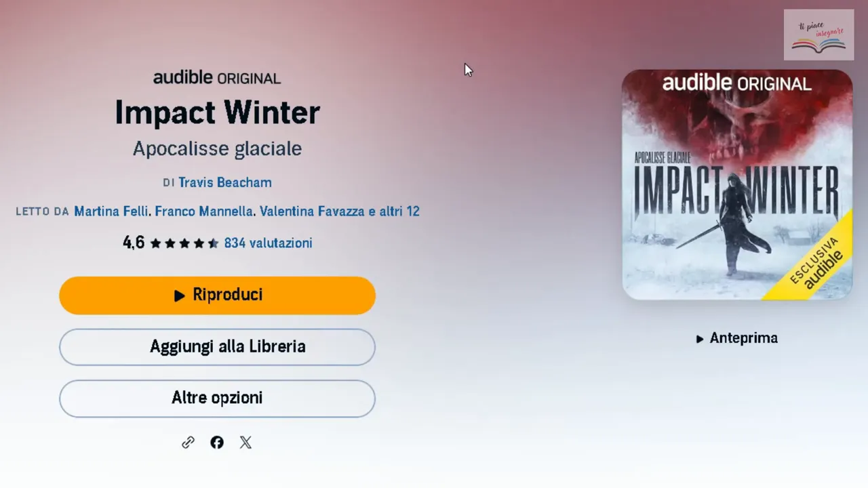
Task: Click the audible ORIGINAL logo heading
Action: pos(217,78)
